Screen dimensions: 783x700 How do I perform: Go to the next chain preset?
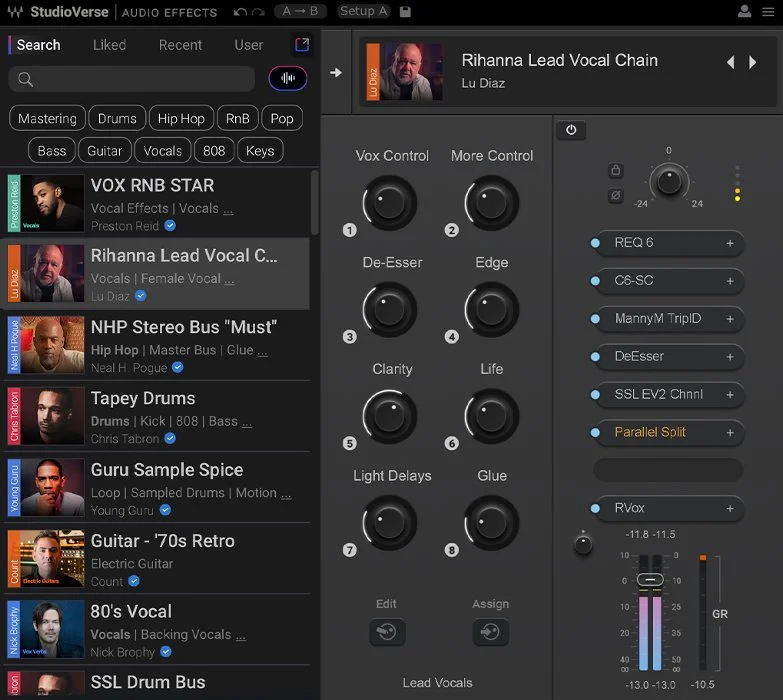click(753, 62)
